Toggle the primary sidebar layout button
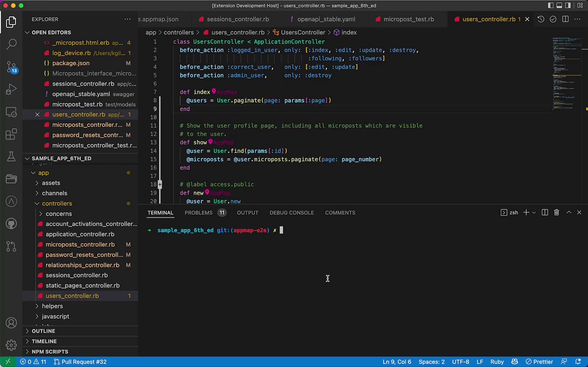588x367 pixels. pos(551,6)
